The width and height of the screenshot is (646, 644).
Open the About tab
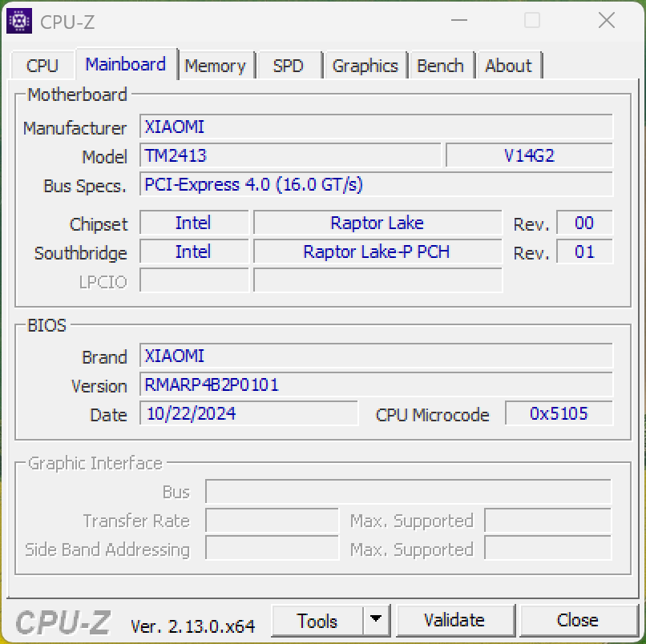tap(509, 66)
